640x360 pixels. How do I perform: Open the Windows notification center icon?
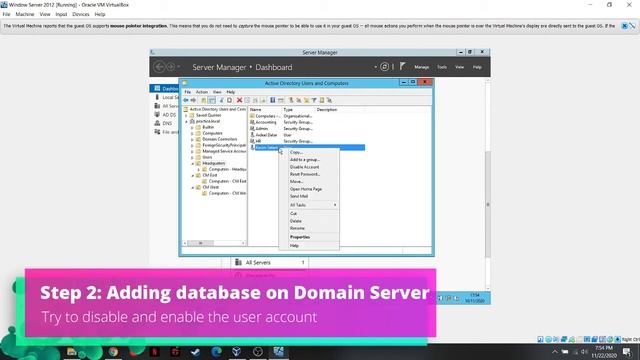[627, 352]
